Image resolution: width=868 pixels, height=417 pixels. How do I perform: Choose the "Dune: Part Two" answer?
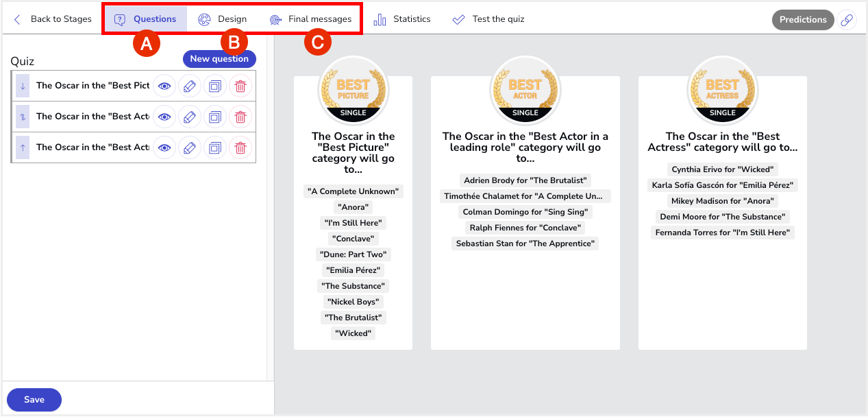354,254
